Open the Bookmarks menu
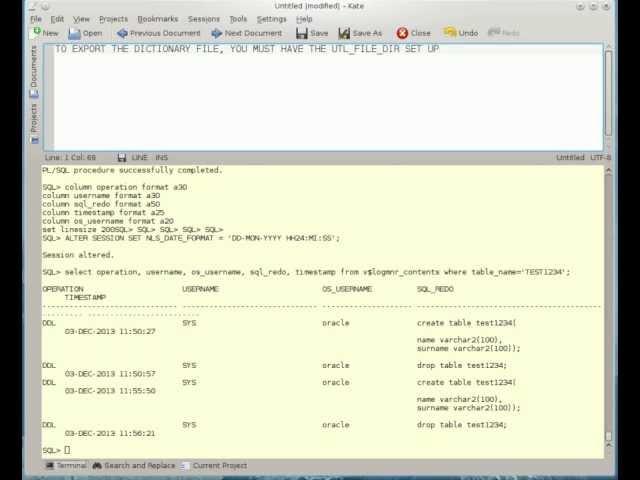Screen dimensions: 640x480 pos(158,19)
